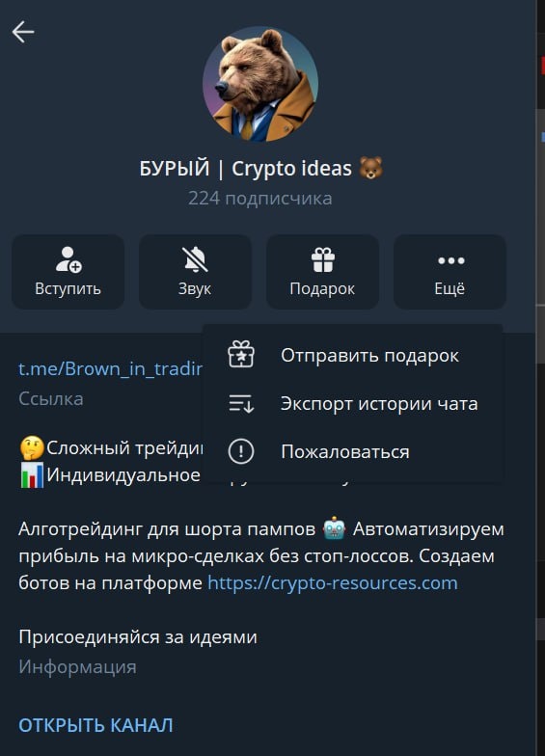Click the Звук label to mute
545x756 pixels.
point(195,288)
